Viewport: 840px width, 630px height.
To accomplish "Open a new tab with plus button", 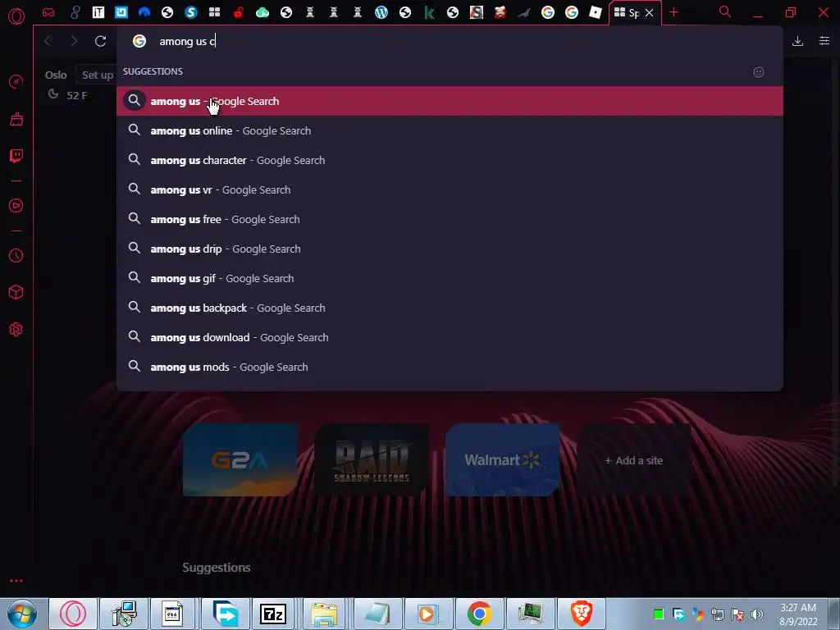I will coord(674,12).
